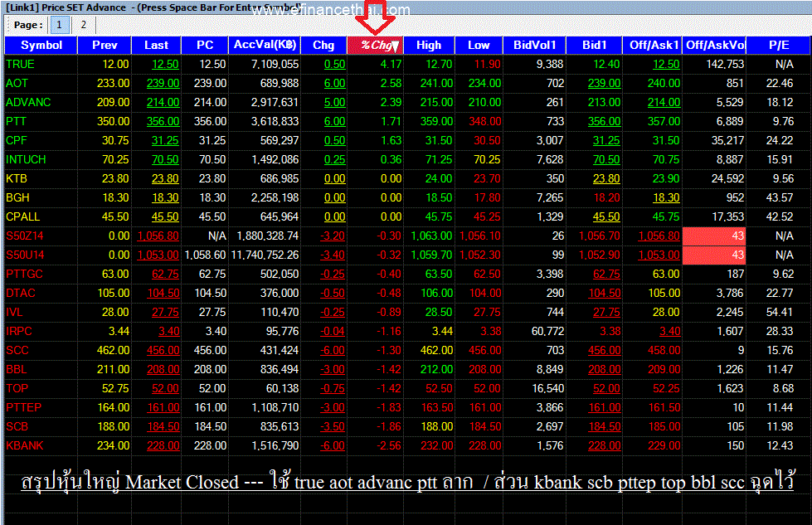Click the Thai Market Closed summary text

[407, 482]
